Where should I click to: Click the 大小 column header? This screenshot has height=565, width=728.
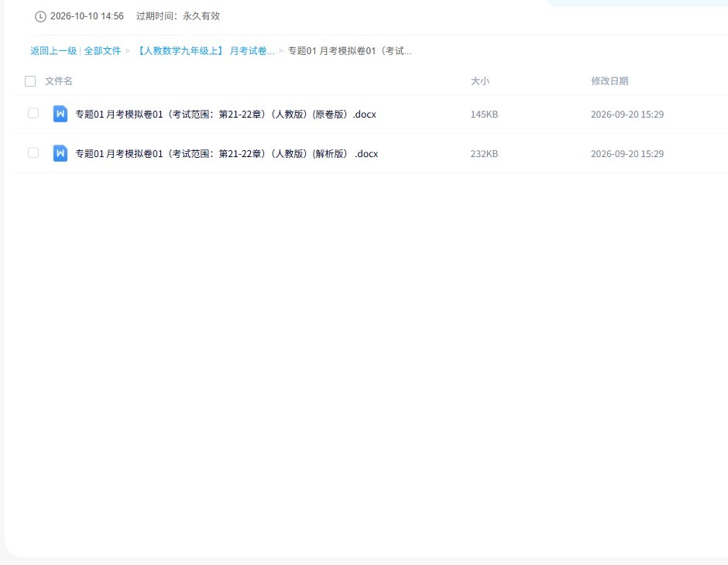pos(480,81)
